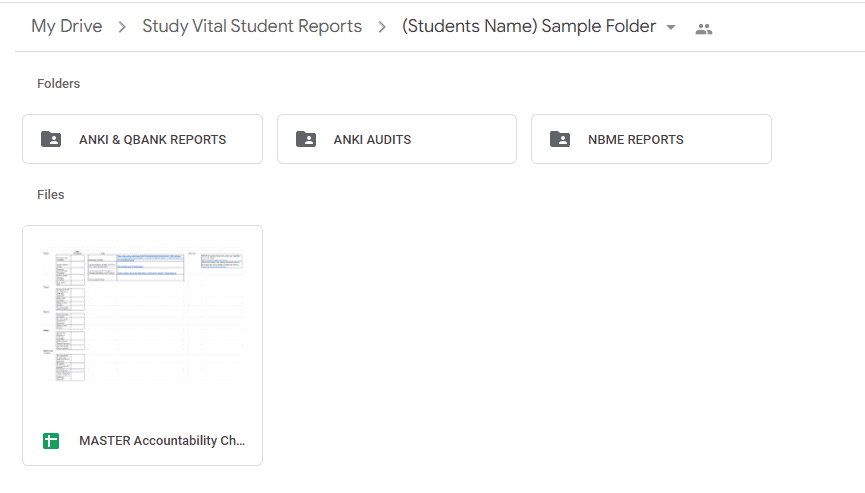Click the green Google Sheets file icon
Screen dimensions: 865x493
tap(51, 441)
